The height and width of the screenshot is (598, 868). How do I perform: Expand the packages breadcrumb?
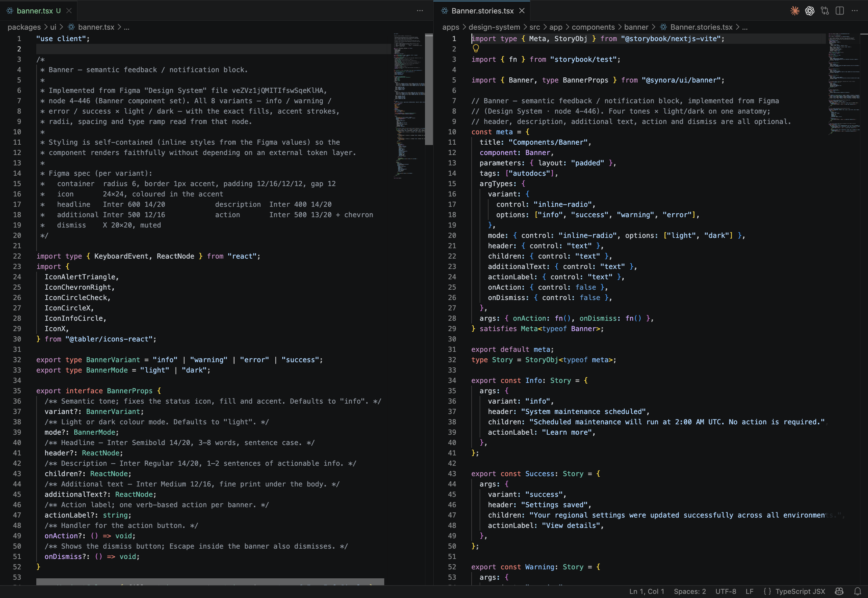(x=24, y=27)
